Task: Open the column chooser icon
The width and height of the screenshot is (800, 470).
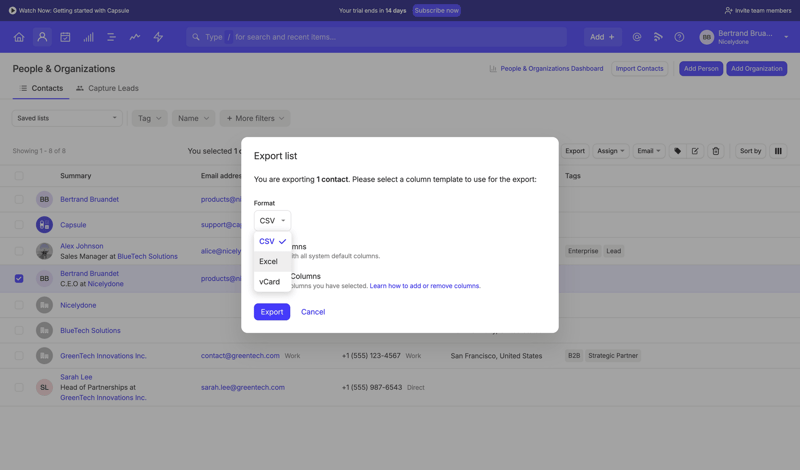Action: [x=778, y=151]
